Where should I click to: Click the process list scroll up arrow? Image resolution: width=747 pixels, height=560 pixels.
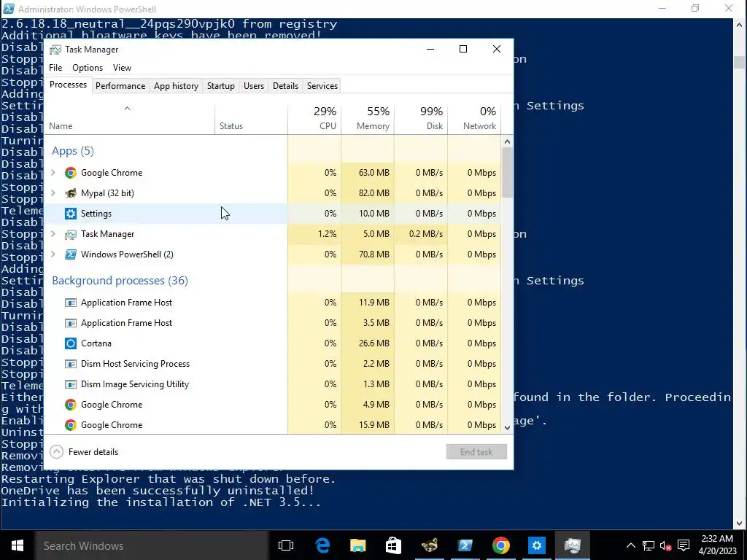pos(507,141)
